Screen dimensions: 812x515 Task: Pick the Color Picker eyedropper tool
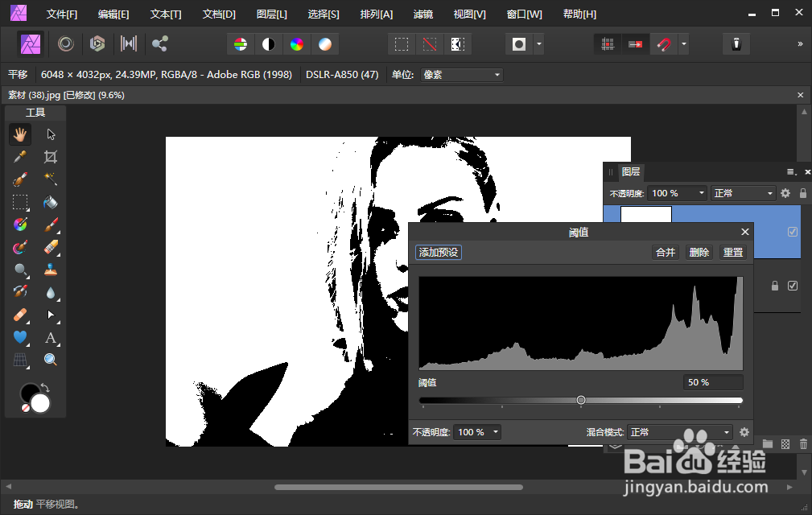[x=20, y=157]
